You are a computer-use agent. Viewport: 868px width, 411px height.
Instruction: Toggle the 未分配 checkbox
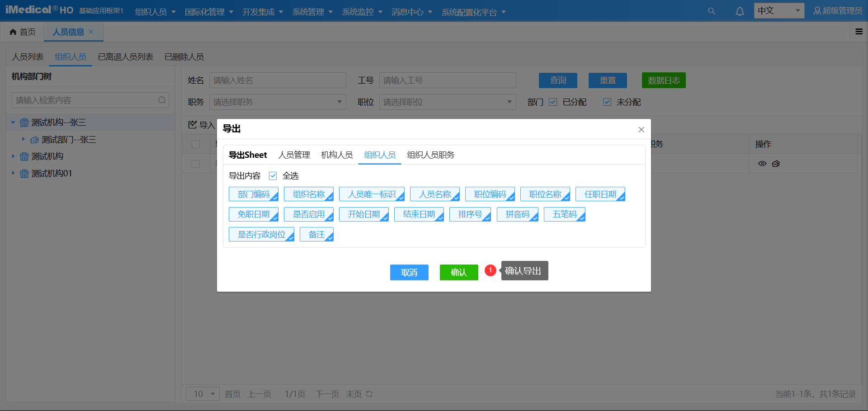coord(607,102)
